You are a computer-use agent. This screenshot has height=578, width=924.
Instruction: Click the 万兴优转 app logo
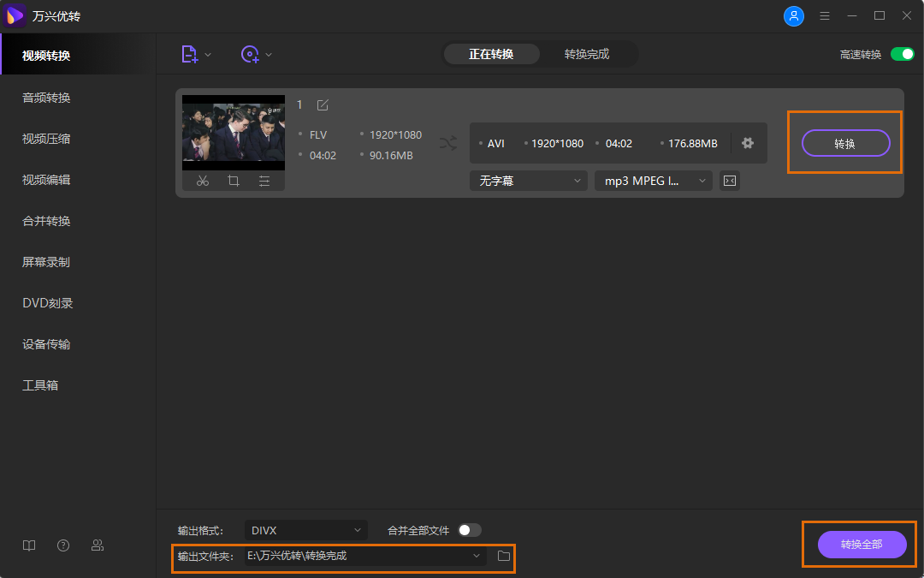(x=15, y=15)
